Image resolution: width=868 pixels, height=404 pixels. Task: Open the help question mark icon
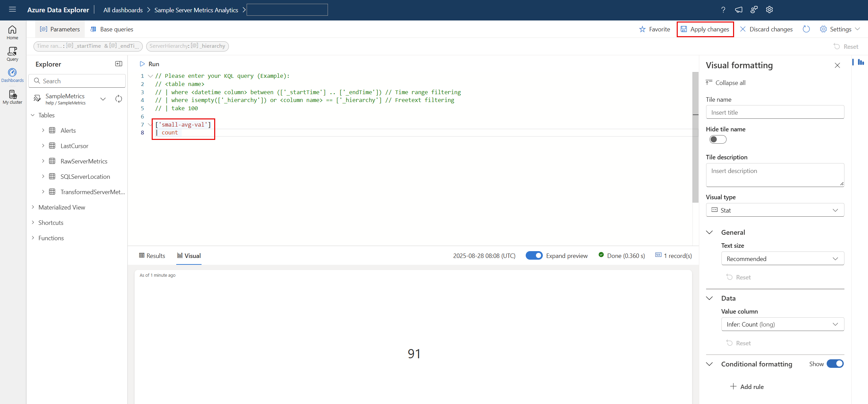[723, 10]
